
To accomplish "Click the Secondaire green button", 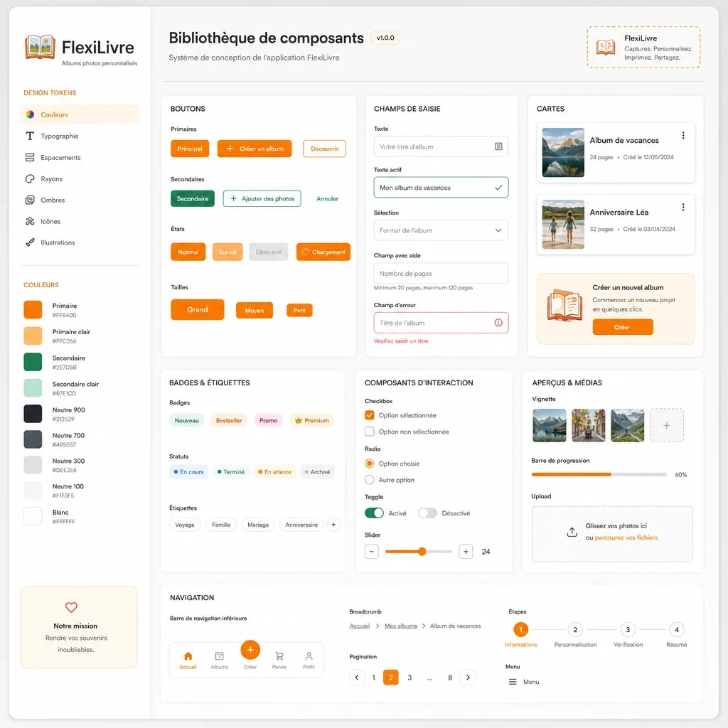I will click(x=193, y=198).
